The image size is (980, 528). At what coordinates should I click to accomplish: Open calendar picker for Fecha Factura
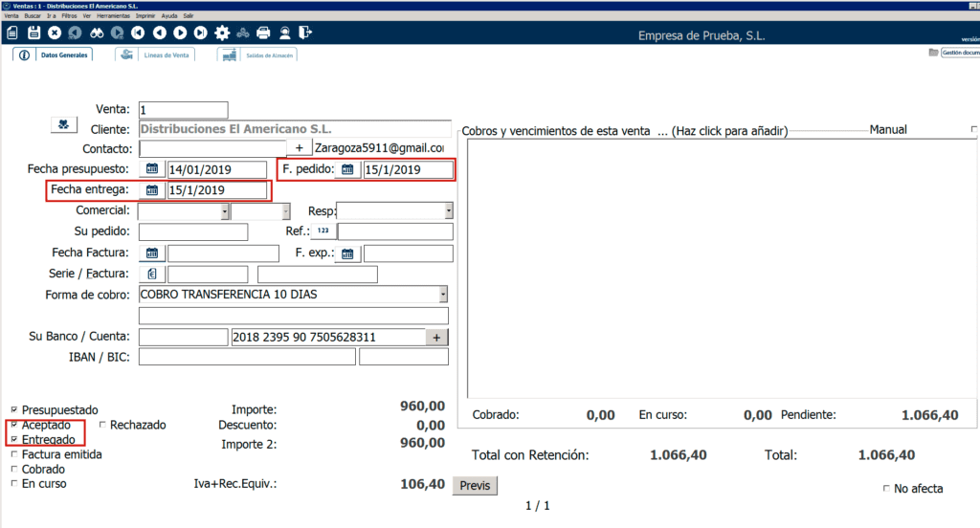pos(151,253)
